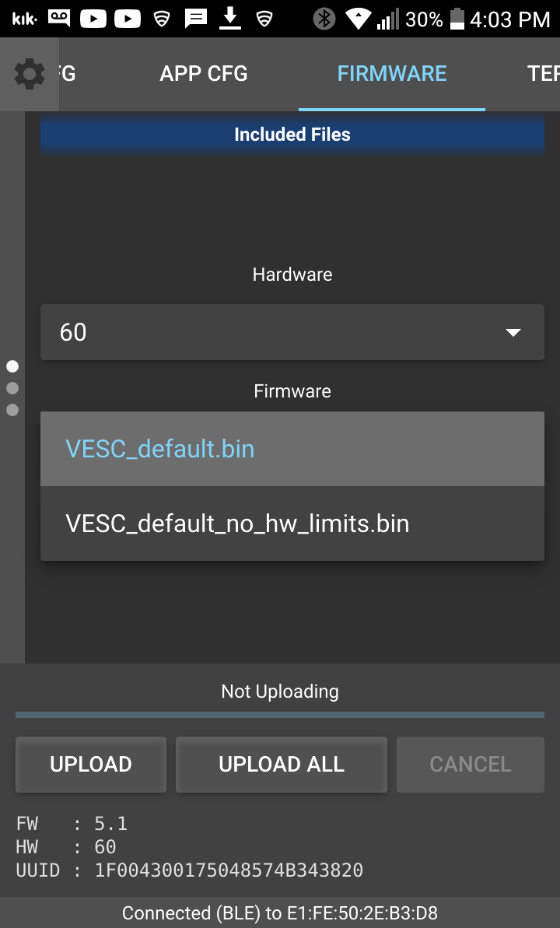Switch to the partially visible TERMINAL tab
Viewport: 560px width, 928px height.
click(543, 73)
